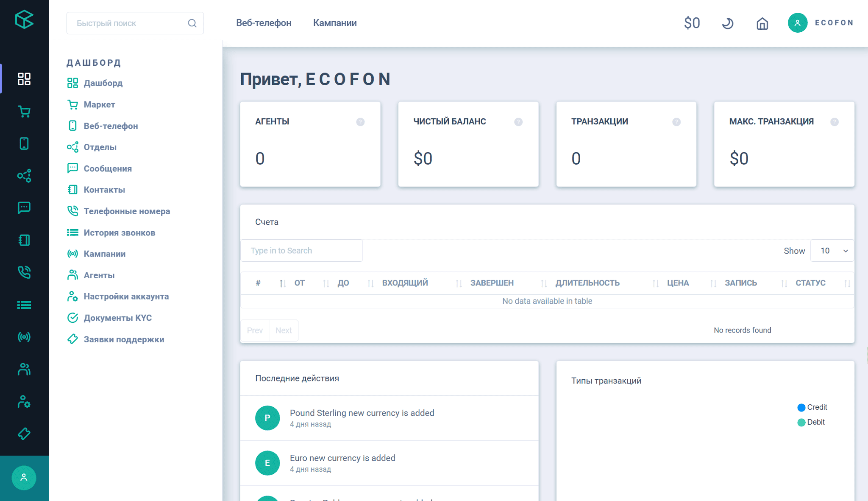Open the Show 10 entries dropdown
This screenshot has width=868, height=501.
832,250
